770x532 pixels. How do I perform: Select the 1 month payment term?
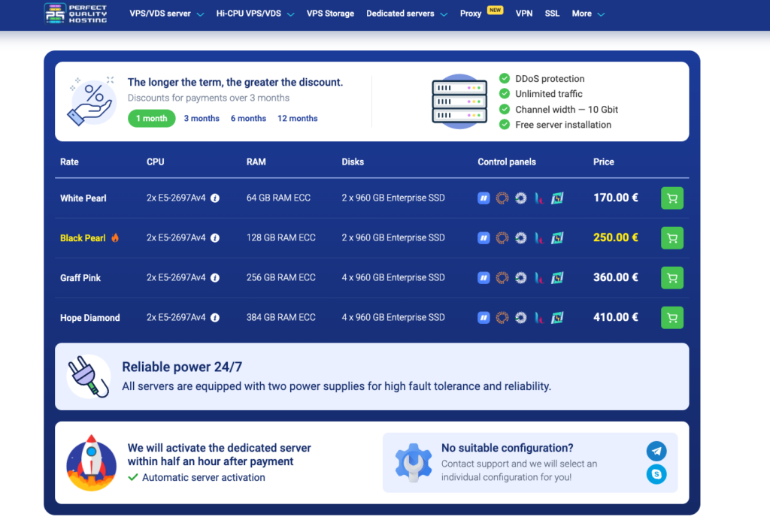151,118
